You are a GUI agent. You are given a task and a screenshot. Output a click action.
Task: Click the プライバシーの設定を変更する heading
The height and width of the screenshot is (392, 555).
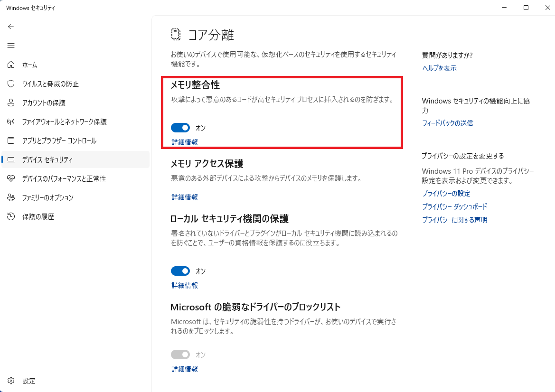pos(462,156)
